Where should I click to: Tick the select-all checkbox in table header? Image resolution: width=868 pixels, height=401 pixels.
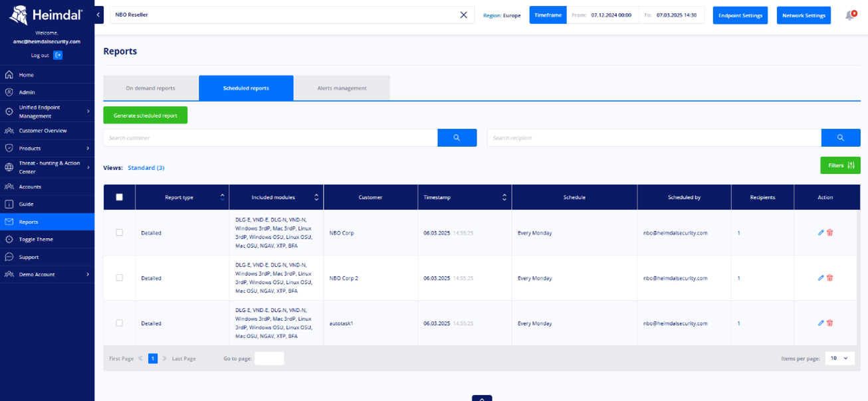(x=120, y=197)
